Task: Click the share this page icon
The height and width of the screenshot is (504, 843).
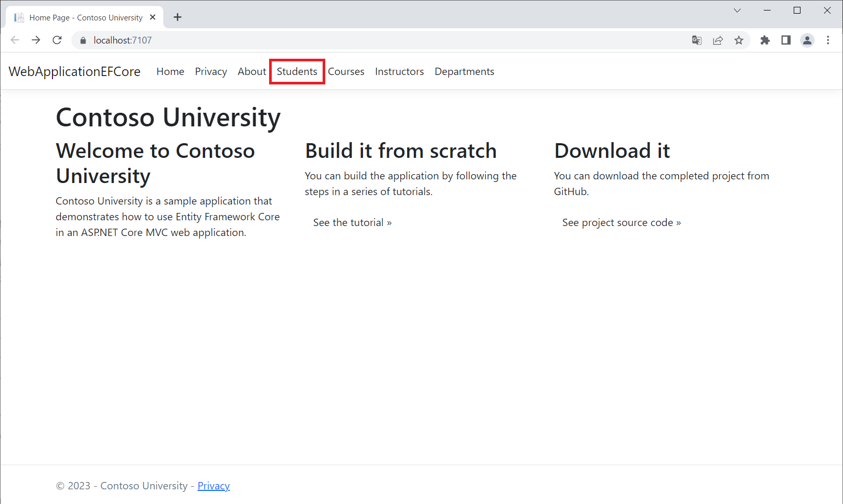Action: tap(718, 40)
